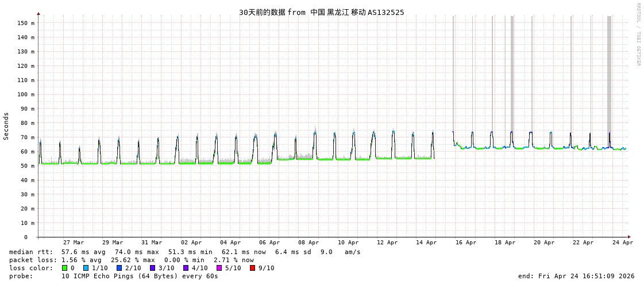Click the light blue 1/10 loss swatch
The height and width of the screenshot is (284, 644).
point(86,268)
